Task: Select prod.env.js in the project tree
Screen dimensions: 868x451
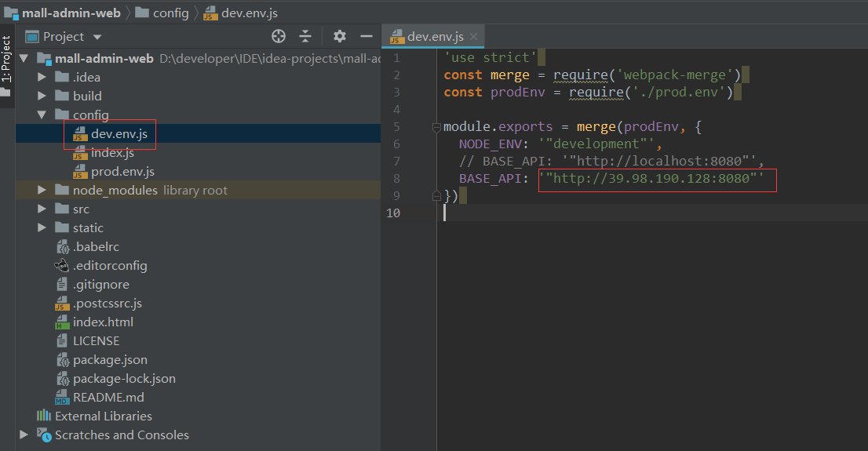Action: point(122,172)
